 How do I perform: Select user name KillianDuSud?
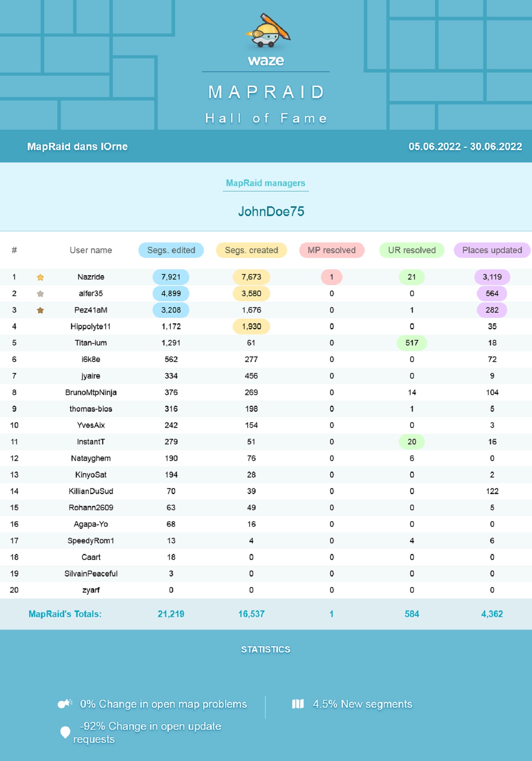pos(91,491)
